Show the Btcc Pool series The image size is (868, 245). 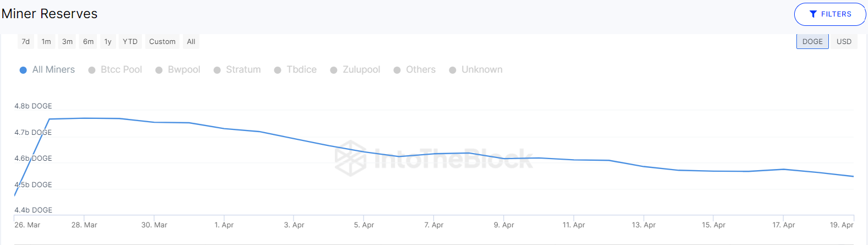[x=92, y=70]
